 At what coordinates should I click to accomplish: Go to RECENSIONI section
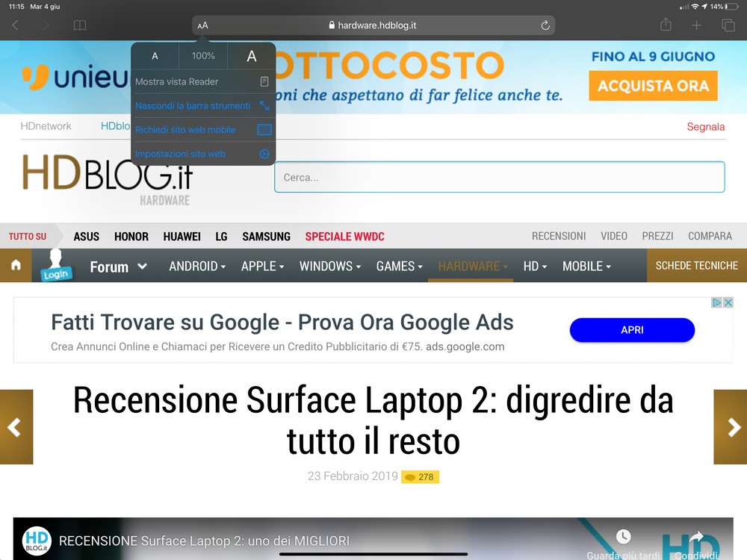click(559, 236)
